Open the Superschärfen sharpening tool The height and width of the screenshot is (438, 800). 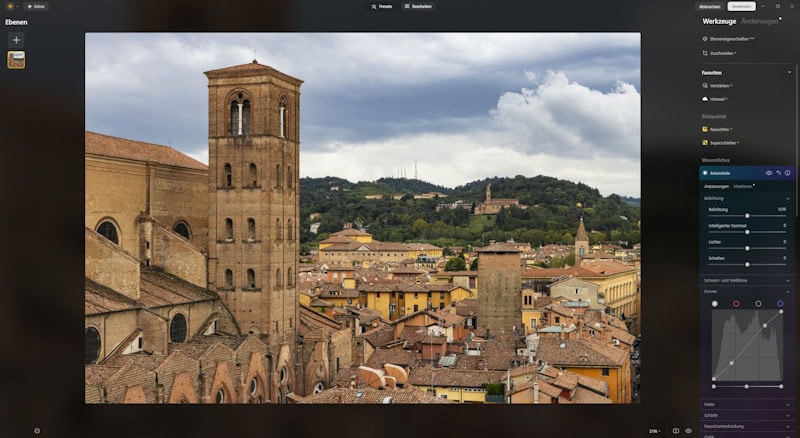(x=724, y=143)
